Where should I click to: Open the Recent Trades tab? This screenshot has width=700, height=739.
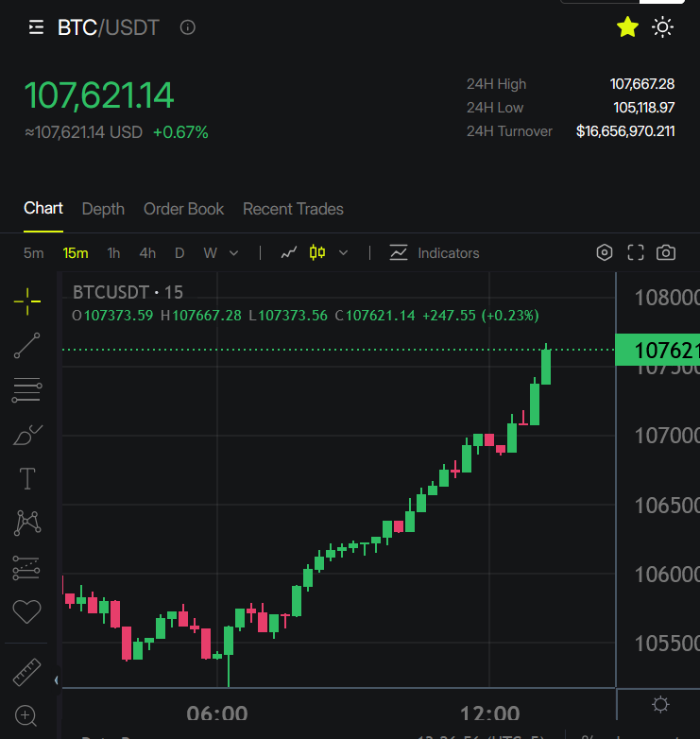[x=293, y=209]
